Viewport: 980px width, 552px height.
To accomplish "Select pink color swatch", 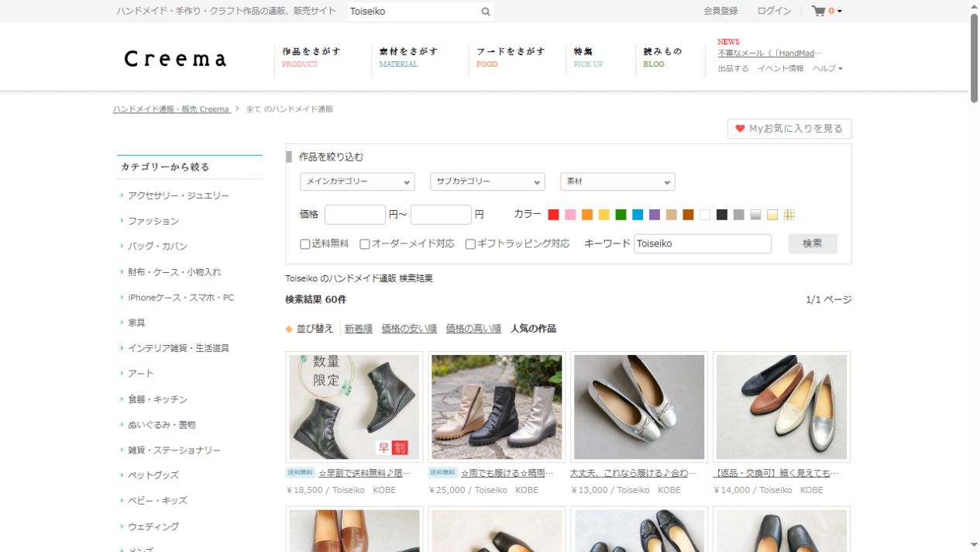I will pyautogui.click(x=570, y=215).
